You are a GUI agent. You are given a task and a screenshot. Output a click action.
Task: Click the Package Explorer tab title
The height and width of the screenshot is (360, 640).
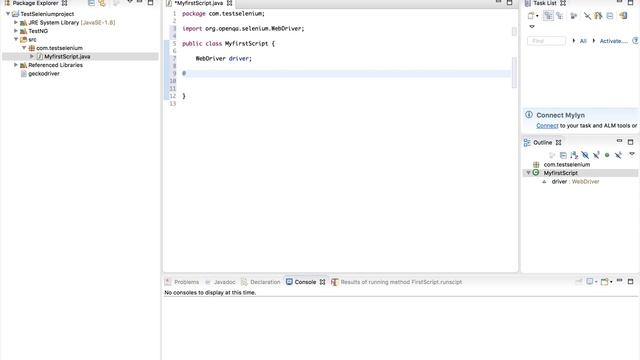(x=36, y=3)
